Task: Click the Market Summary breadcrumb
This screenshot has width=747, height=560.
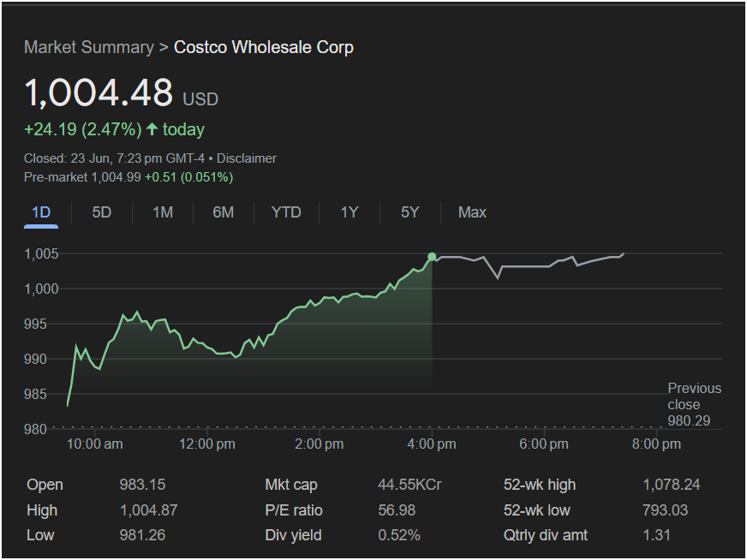Action: click(x=88, y=47)
